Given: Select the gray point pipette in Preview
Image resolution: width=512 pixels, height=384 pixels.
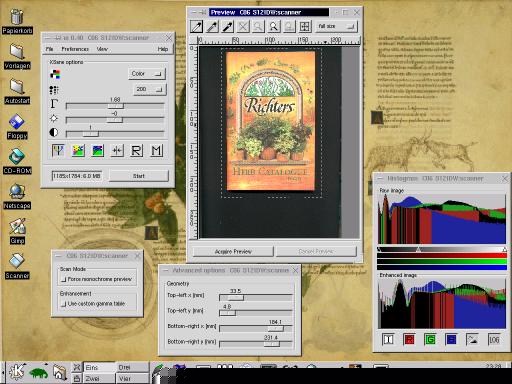Looking at the screenshot, I should click(212, 26).
